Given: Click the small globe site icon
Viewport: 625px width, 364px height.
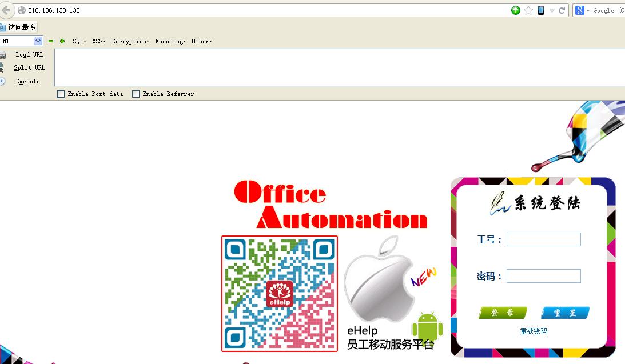Looking at the screenshot, I should (22, 10).
